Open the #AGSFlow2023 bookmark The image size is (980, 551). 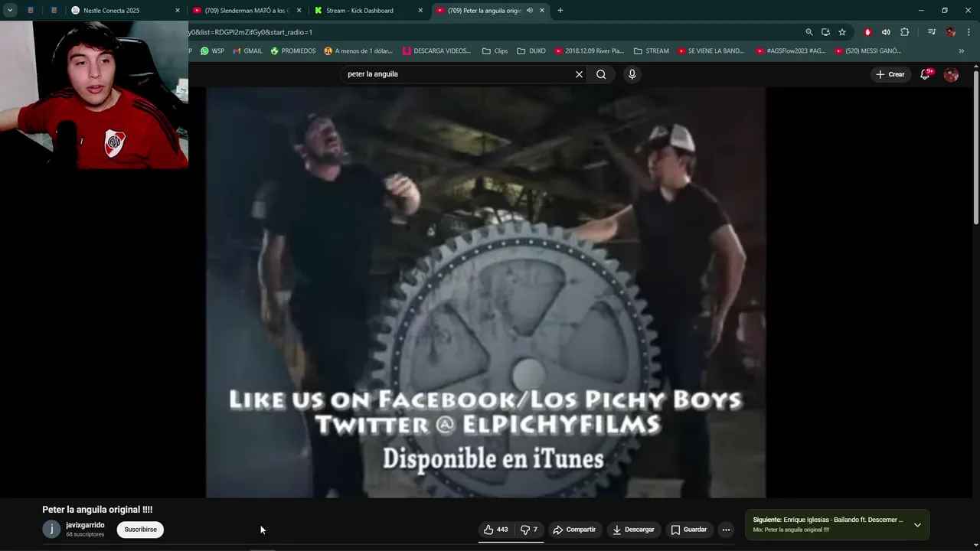790,51
